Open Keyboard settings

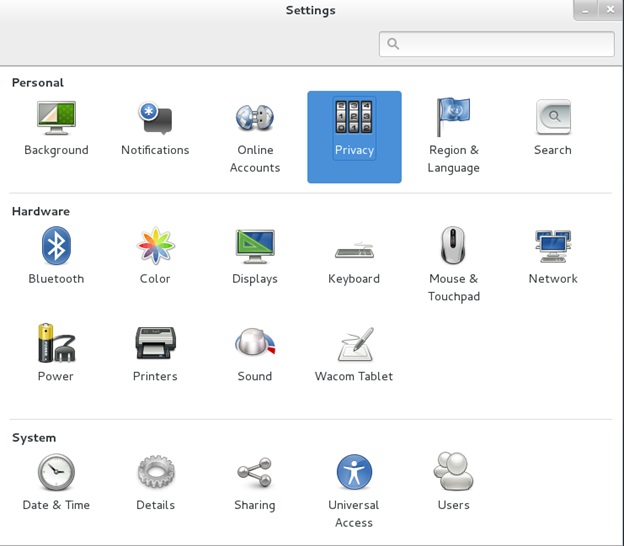354,248
